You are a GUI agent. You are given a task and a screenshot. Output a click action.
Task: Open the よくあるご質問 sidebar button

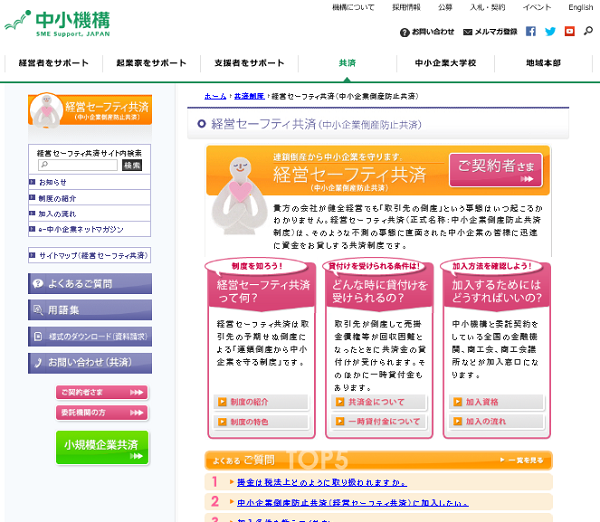pyautogui.click(x=90, y=284)
